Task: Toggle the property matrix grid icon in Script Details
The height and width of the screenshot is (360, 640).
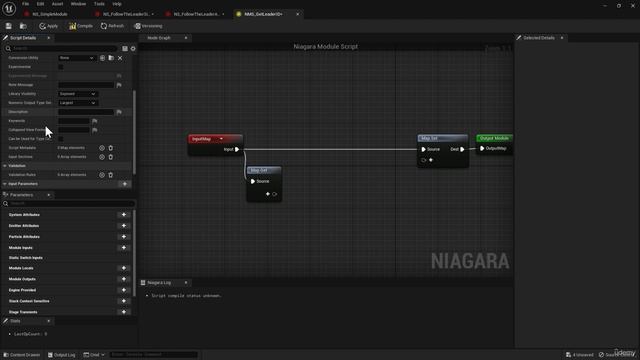Action: 125,48
